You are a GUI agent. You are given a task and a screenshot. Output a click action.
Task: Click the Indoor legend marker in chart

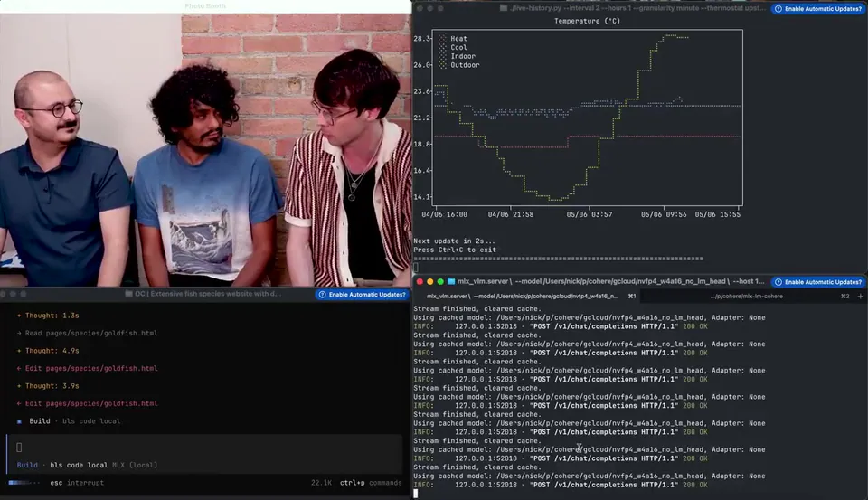(442, 56)
